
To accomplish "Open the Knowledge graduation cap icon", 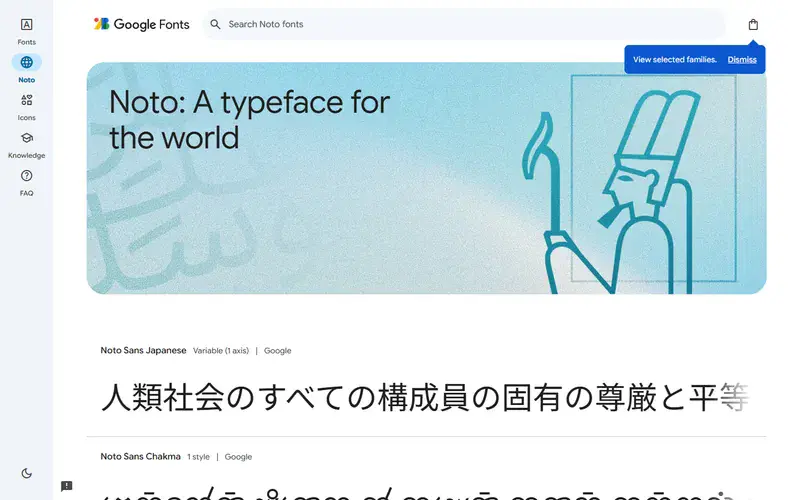I will click(x=27, y=138).
